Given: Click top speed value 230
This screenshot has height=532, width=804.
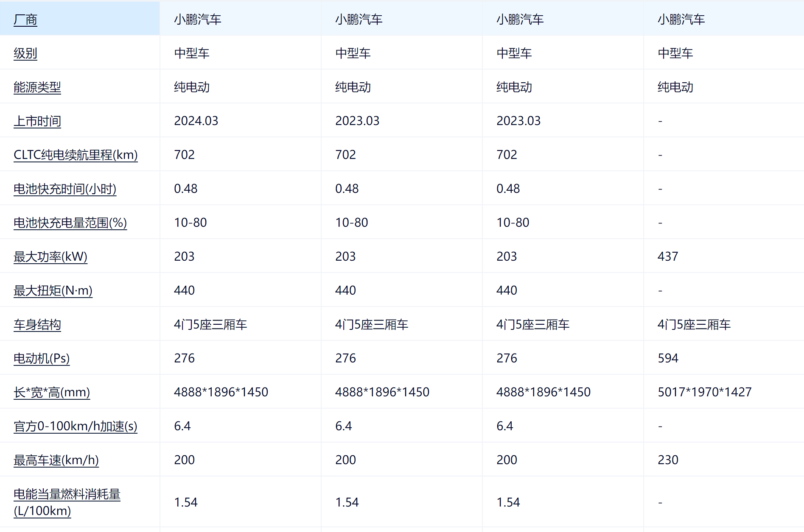Looking at the screenshot, I should click(x=668, y=460).
